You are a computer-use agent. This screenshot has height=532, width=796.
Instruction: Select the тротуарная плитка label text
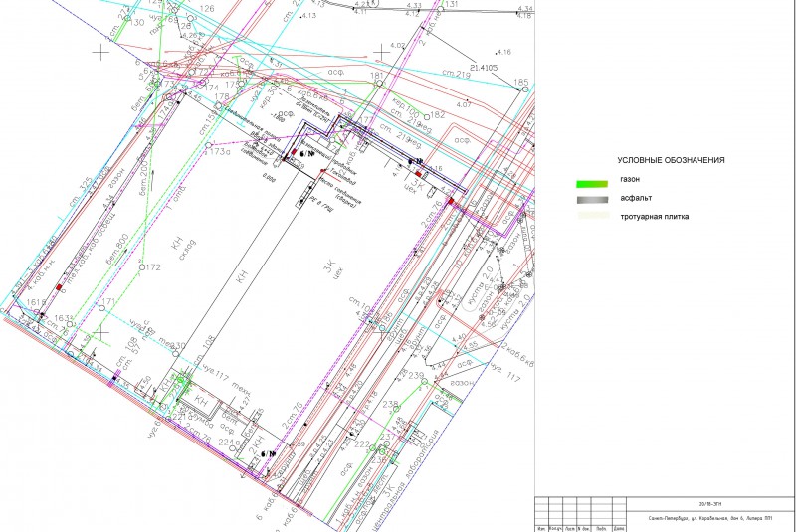(x=655, y=217)
